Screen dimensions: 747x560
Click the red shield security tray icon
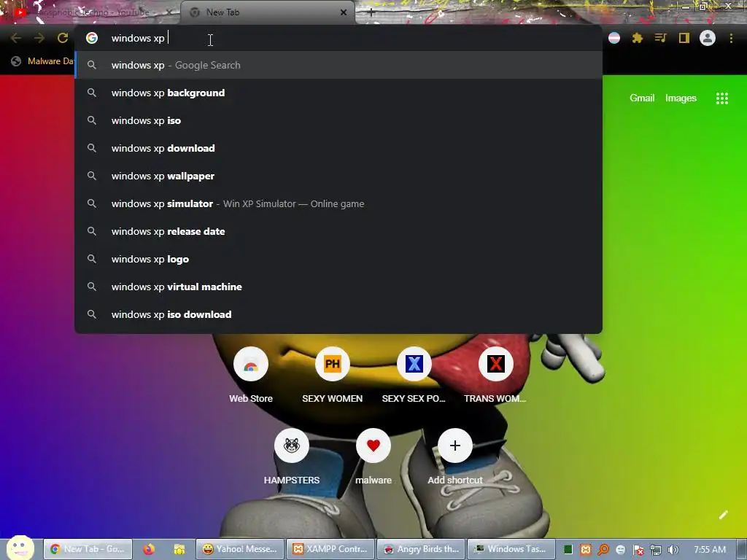638,550
